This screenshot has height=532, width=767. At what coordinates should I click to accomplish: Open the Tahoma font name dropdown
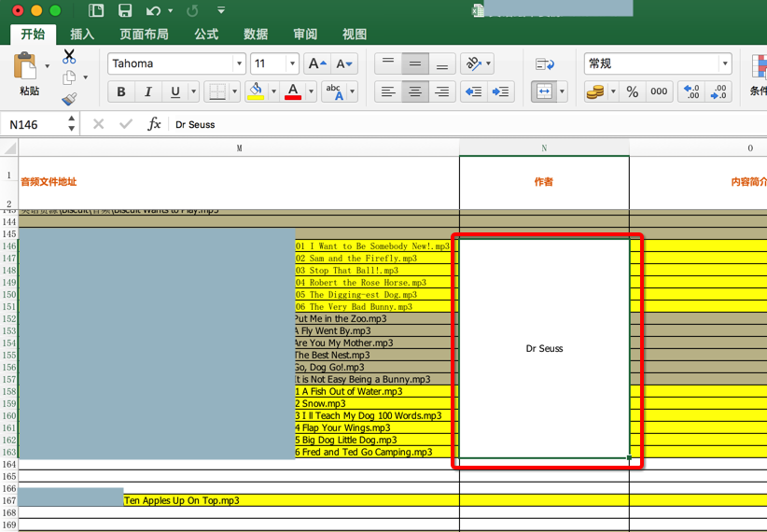coord(239,63)
